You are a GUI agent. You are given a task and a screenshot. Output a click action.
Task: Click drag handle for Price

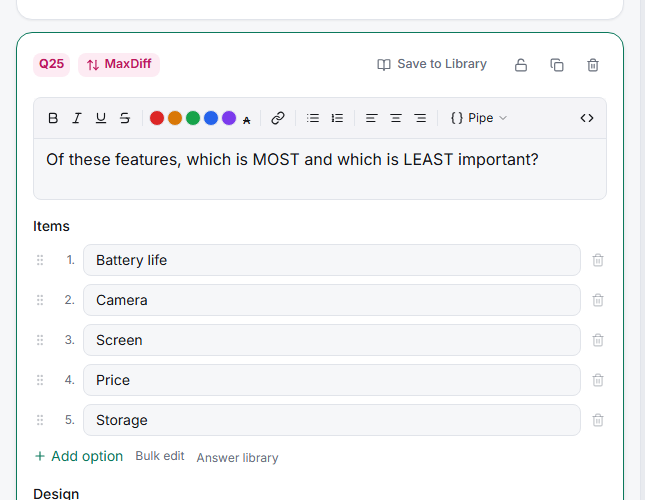[x=40, y=380]
